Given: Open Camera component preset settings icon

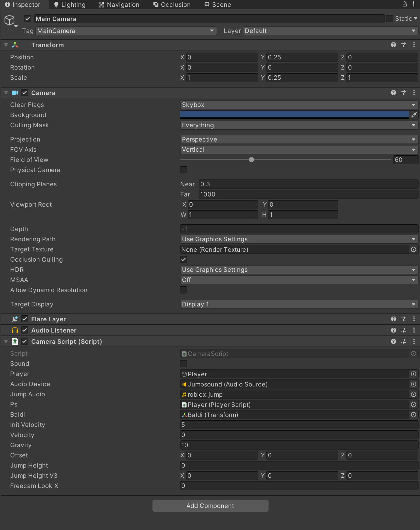Looking at the screenshot, I should [x=404, y=93].
